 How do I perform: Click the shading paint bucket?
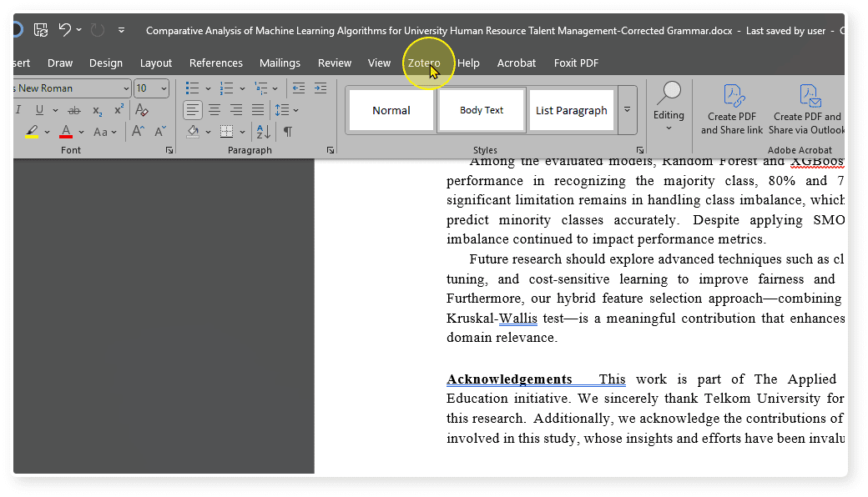point(193,132)
